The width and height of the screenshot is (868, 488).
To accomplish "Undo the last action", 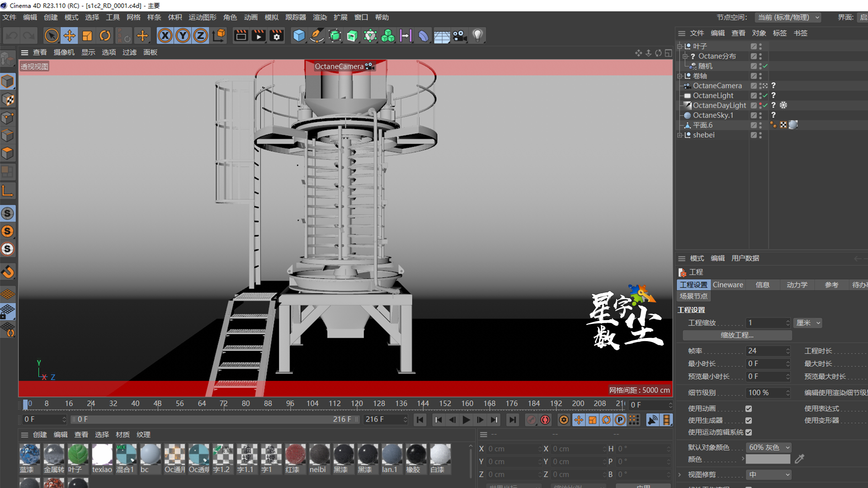I will pyautogui.click(x=12, y=36).
